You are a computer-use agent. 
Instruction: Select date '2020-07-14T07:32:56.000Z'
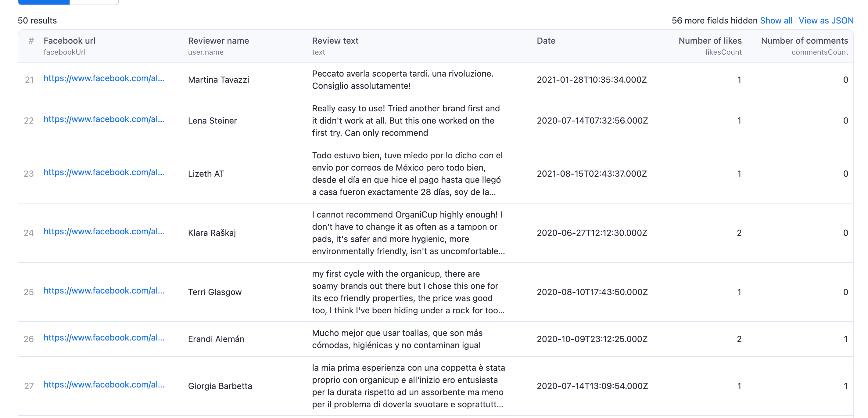point(592,121)
